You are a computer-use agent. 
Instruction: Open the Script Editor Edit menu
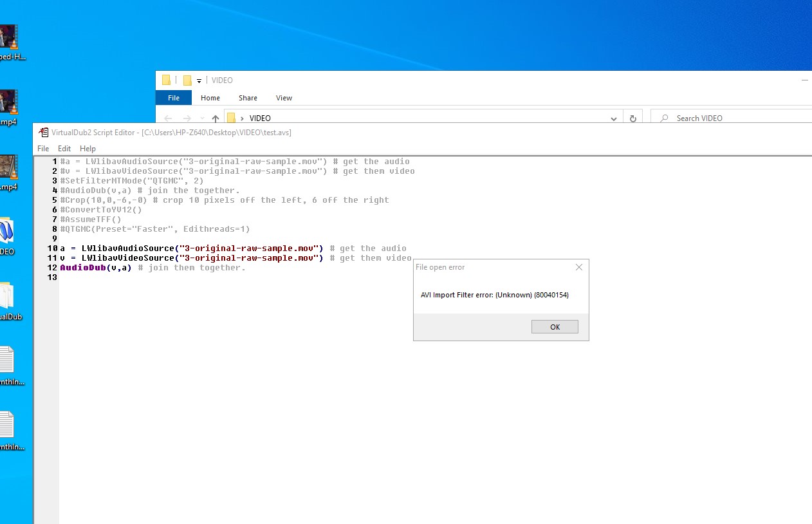tap(64, 149)
